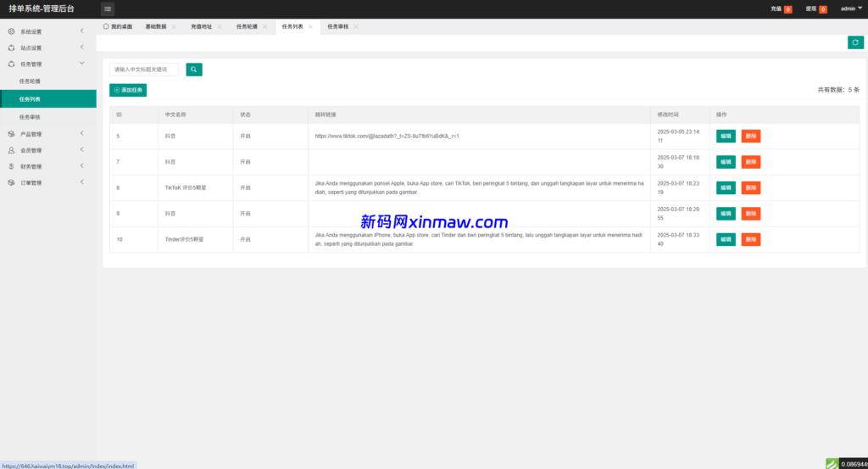Screen dimensions: 868x469
Task: Delete the Tinder评价5颗星 task
Action: coord(751,239)
